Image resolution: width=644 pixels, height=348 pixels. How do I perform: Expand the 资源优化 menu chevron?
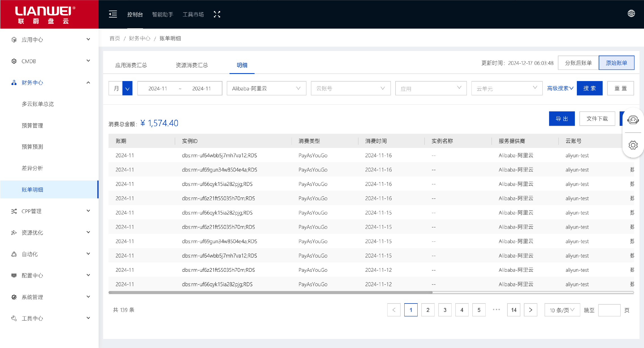[88, 232]
